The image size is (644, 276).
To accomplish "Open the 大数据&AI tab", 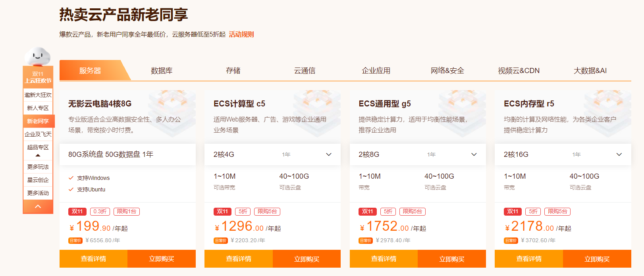I will click(590, 71).
